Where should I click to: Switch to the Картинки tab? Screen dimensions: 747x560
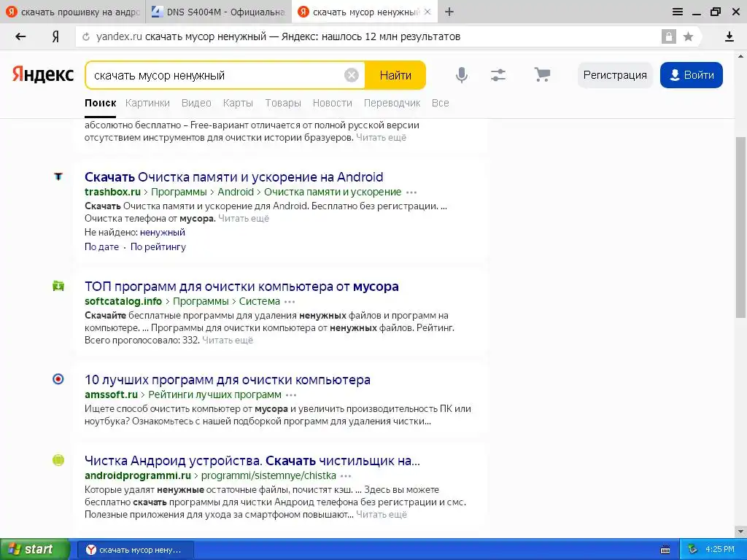pos(147,103)
